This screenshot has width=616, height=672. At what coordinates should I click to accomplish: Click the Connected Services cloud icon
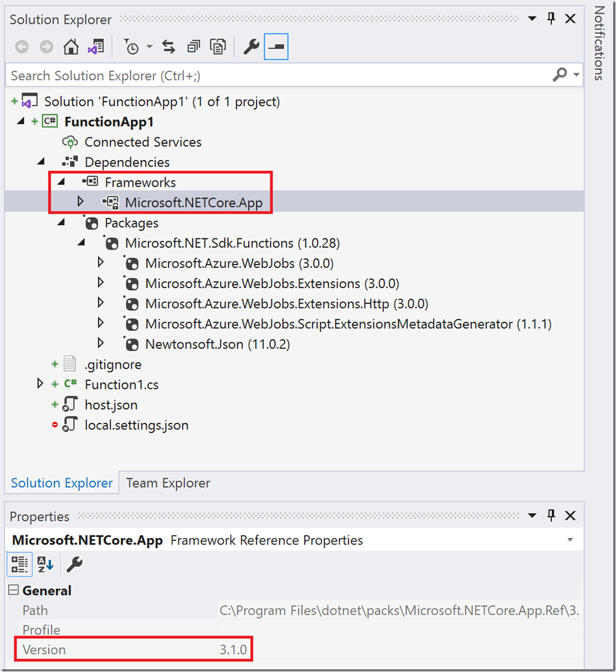pos(70,142)
